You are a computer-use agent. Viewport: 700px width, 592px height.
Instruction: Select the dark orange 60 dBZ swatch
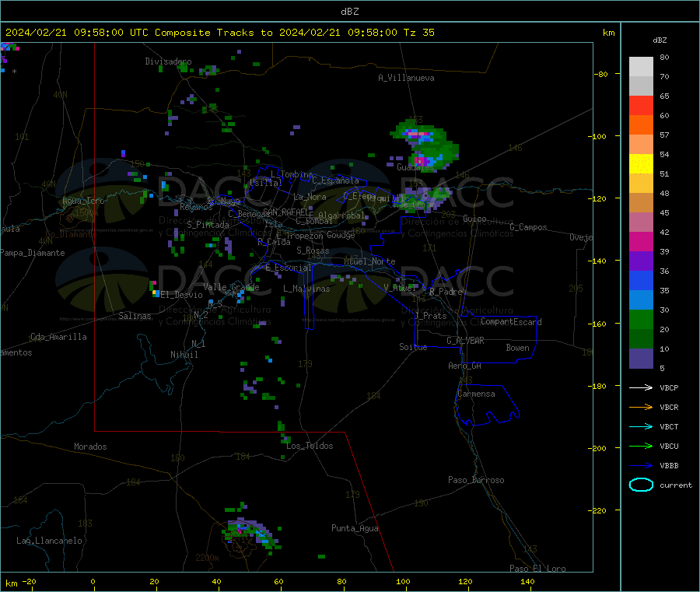(x=641, y=124)
